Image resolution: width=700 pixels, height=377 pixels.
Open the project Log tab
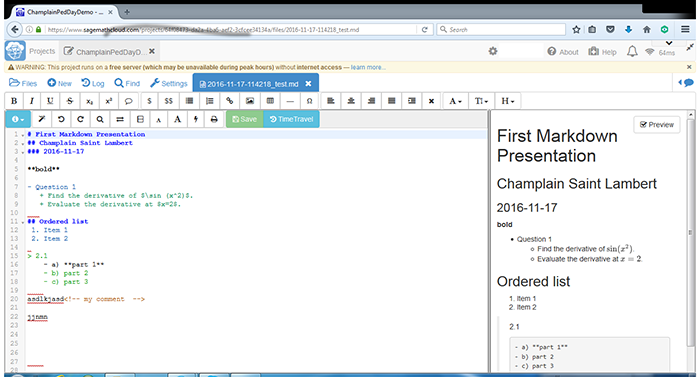93,83
